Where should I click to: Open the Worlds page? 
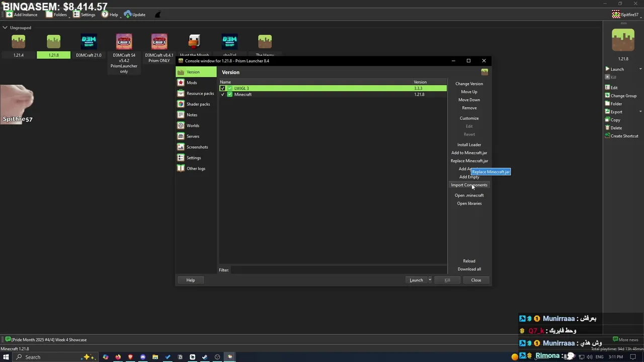click(196, 126)
